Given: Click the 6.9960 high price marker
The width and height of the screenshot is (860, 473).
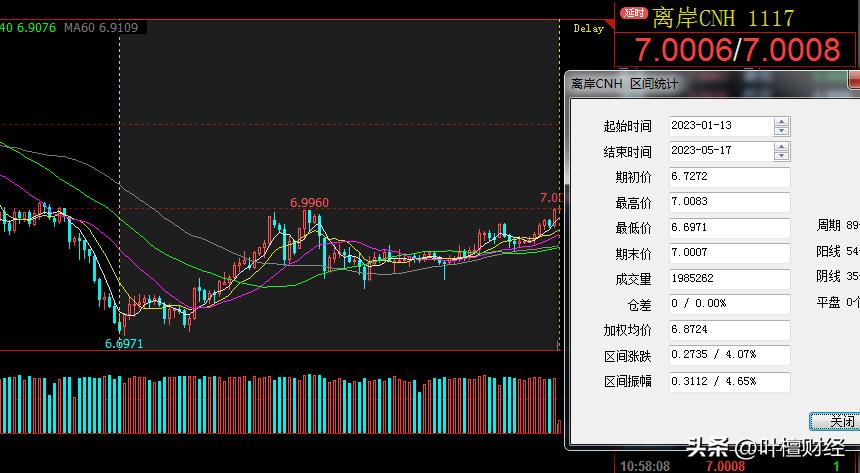Looking at the screenshot, I should [309, 203].
